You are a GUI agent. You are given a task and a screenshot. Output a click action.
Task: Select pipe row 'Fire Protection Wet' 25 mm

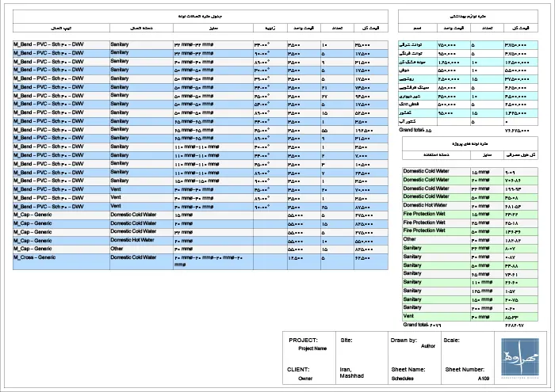(470, 223)
